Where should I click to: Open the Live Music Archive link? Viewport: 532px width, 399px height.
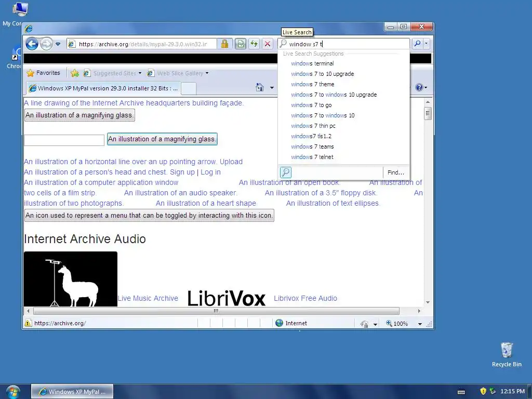pyautogui.click(x=148, y=298)
